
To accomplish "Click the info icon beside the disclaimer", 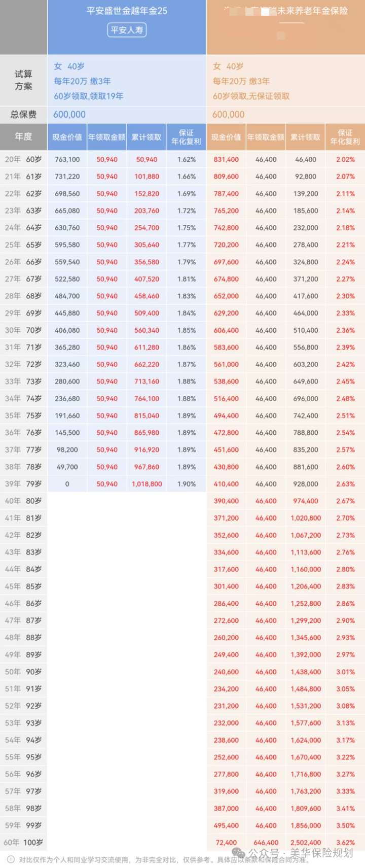I will pyautogui.click(x=11, y=859).
